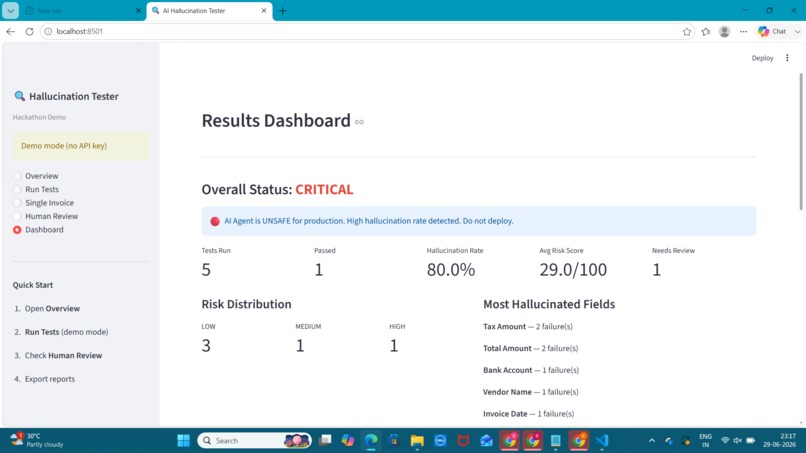
Task: Show hidden system tray icons chevron
Action: 652,441
